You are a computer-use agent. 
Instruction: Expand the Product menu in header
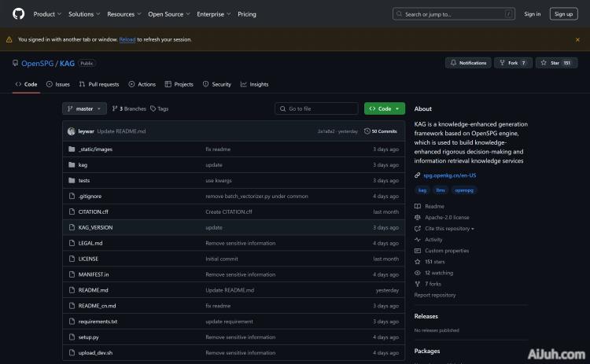pos(47,13)
